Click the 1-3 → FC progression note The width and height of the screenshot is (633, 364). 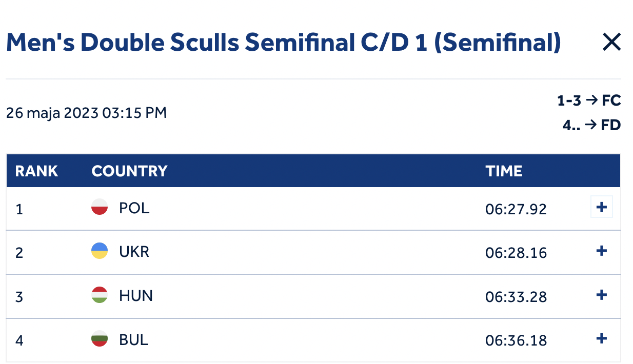coord(589,100)
